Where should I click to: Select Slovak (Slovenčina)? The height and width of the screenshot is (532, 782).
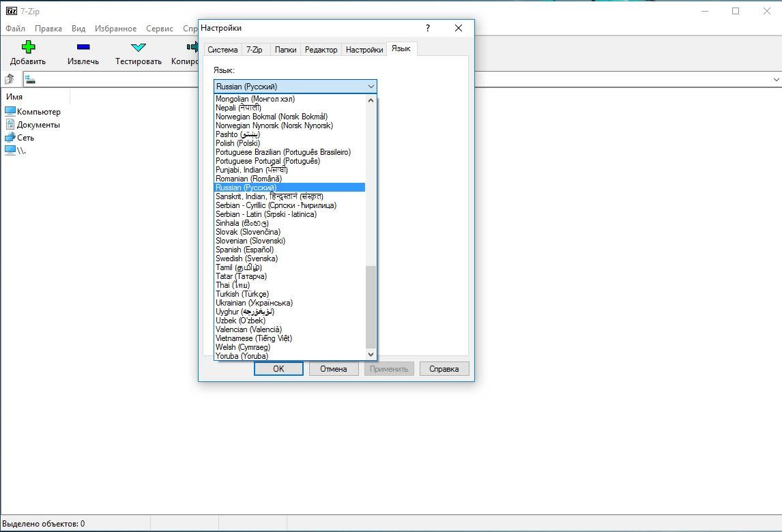(x=289, y=232)
